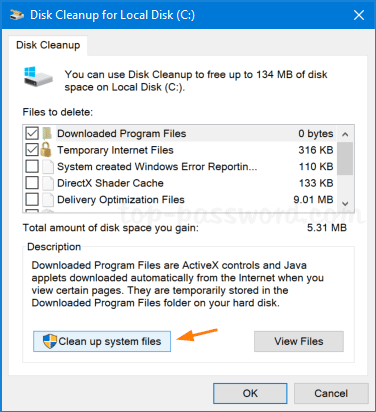Dismiss the dialog with the Cancel button
The image size is (376, 412).
pos(331,393)
